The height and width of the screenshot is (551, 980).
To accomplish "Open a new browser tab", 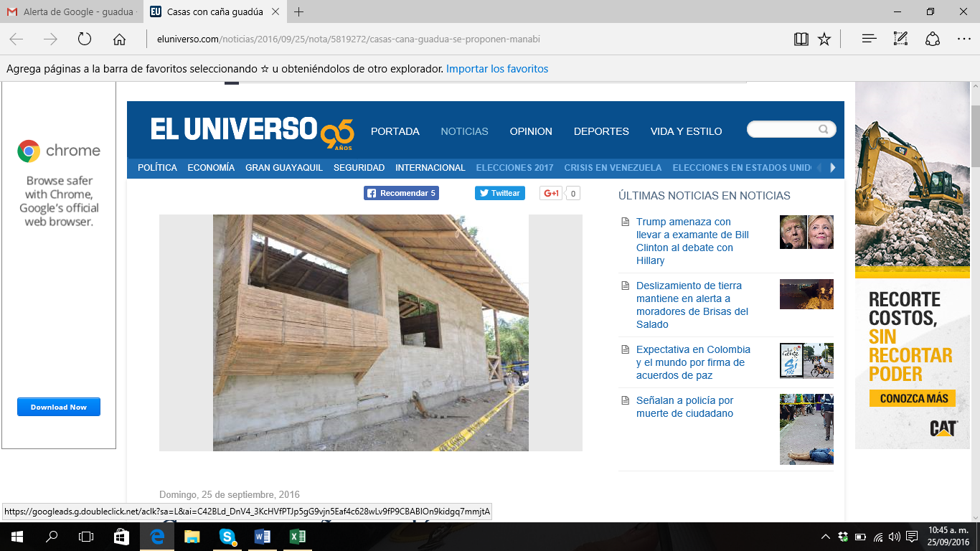I will coord(299,12).
